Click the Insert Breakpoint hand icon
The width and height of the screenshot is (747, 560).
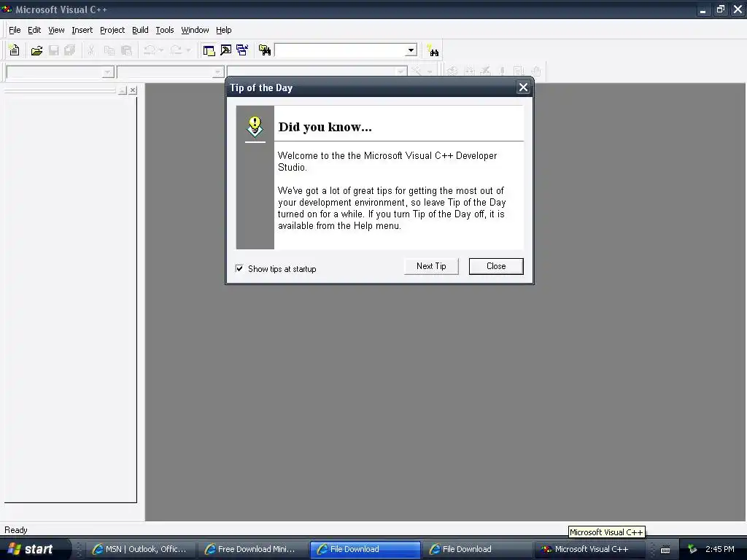[536, 71]
